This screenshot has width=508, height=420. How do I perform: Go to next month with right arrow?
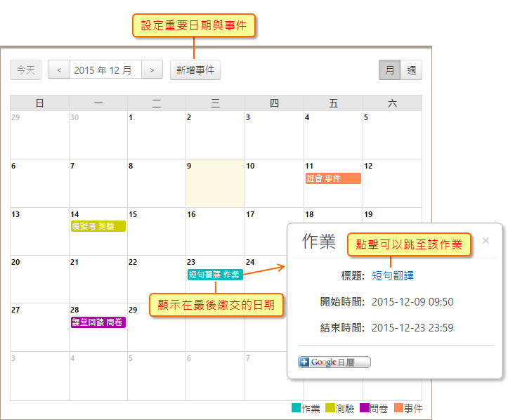pos(152,70)
